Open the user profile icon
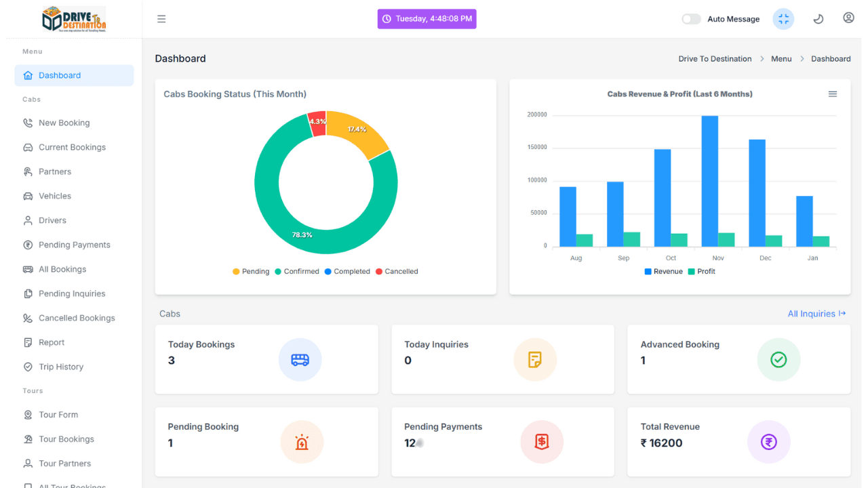868x488 pixels. pyautogui.click(x=848, y=18)
